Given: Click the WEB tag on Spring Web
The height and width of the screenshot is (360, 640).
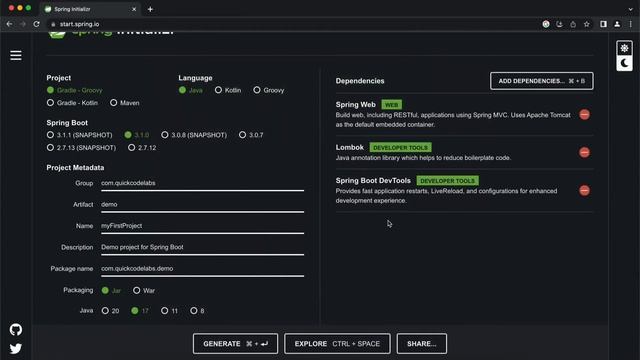Looking at the screenshot, I should pyautogui.click(x=391, y=105).
